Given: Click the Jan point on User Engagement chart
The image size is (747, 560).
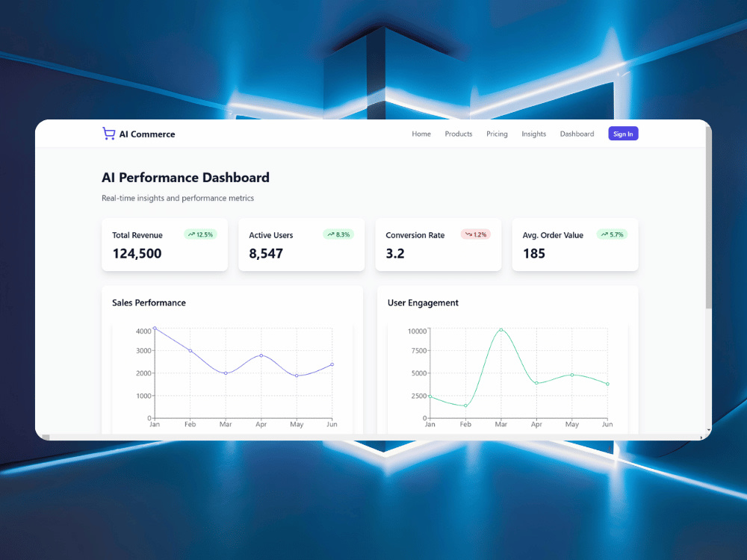Looking at the screenshot, I should click(430, 396).
